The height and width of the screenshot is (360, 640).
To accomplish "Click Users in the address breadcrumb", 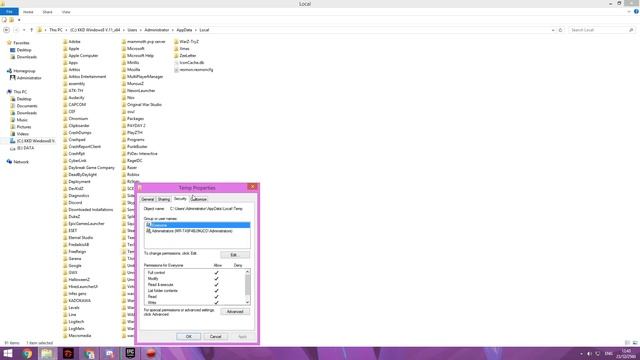I will [132, 30].
